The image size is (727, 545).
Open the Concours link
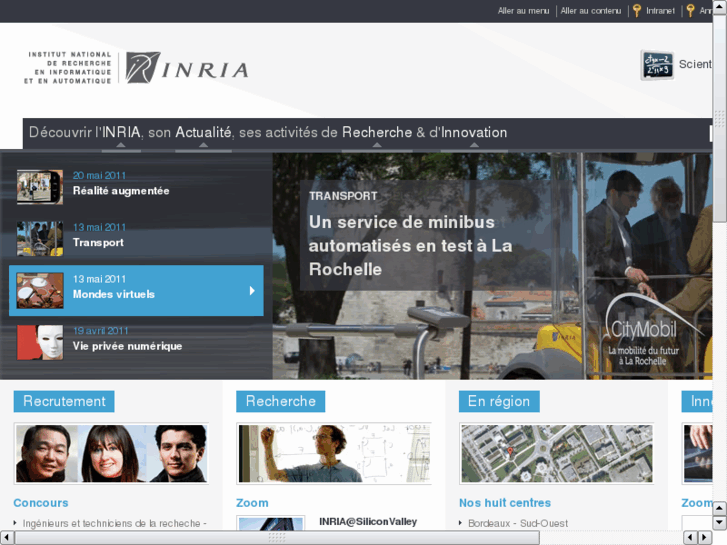coord(41,503)
